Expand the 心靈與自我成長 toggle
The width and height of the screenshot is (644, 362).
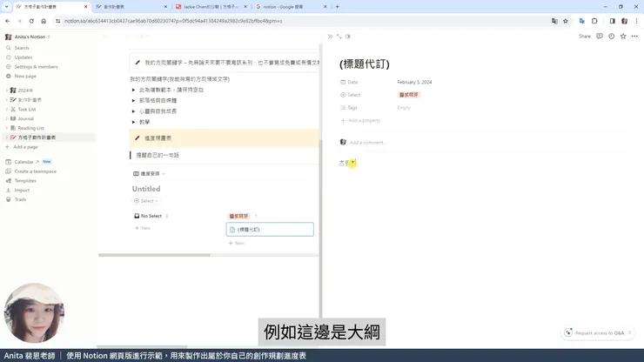133,111
